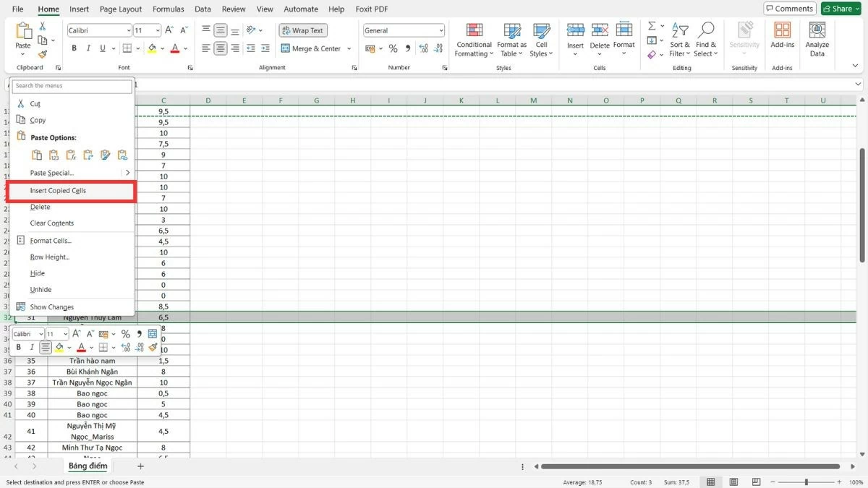
Task: Choose Insert Copied Cells from the context menu
Action: pyautogui.click(x=56, y=189)
